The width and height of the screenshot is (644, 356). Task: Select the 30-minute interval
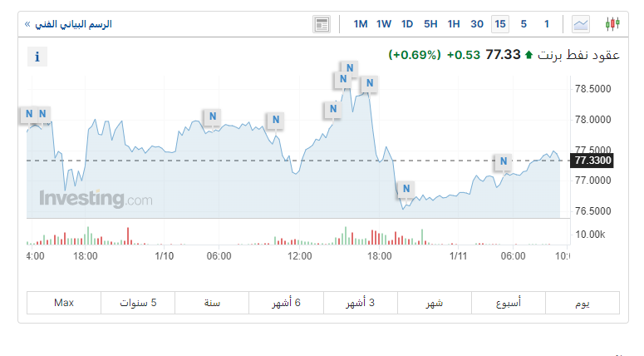[477, 24]
